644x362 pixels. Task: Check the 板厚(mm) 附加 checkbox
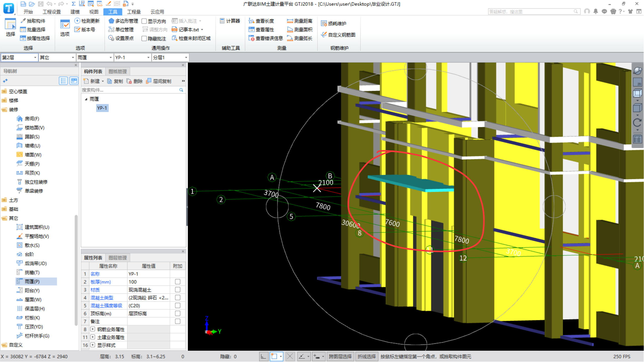178,282
